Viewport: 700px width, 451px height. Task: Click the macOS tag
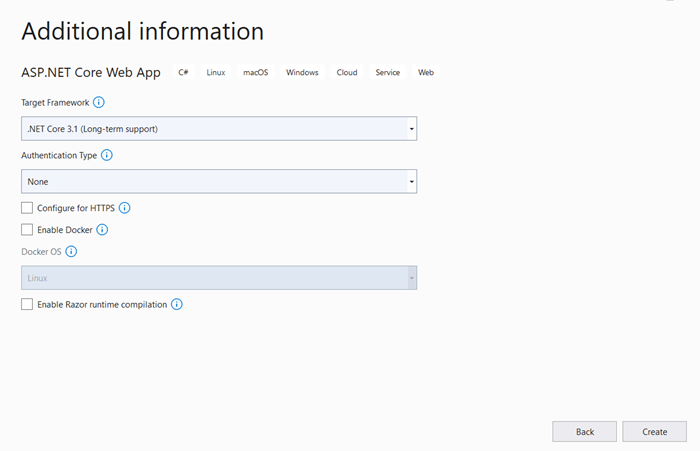[255, 72]
